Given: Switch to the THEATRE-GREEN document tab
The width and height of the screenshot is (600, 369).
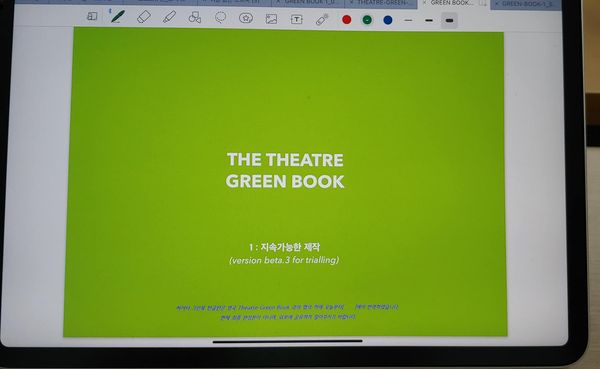Looking at the screenshot, I should tap(380, 3).
